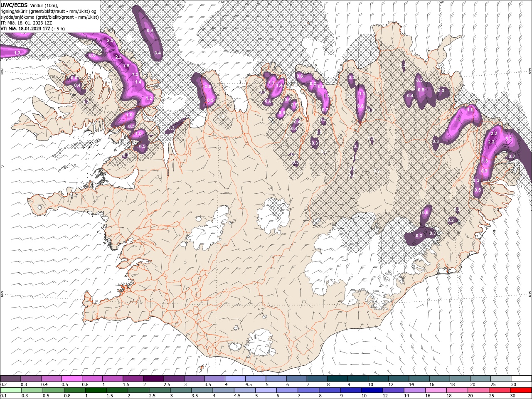Click the bright pink 0.5 snow legend swatch

71,379
